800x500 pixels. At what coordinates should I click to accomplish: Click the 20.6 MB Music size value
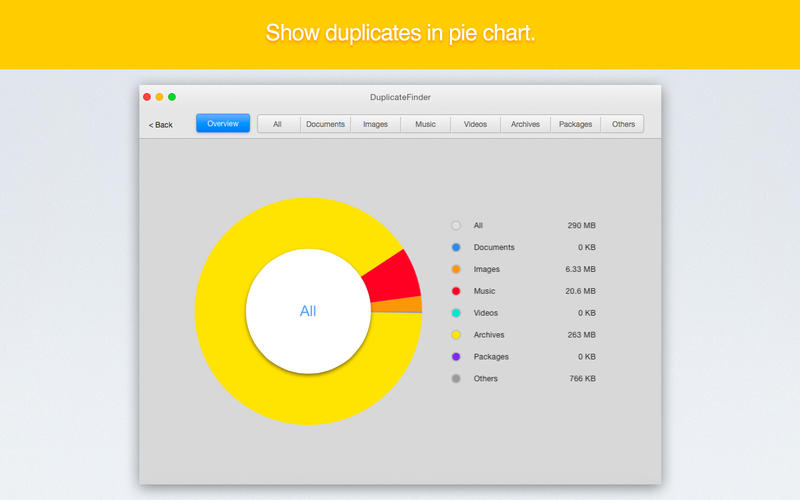pyautogui.click(x=580, y=291)
